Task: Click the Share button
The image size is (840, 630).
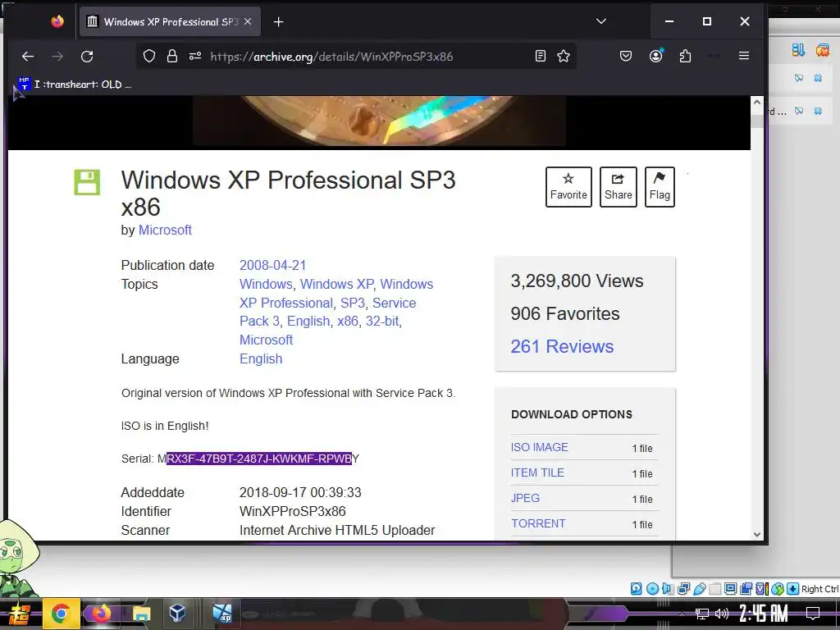Action: [x=619, y=187]
